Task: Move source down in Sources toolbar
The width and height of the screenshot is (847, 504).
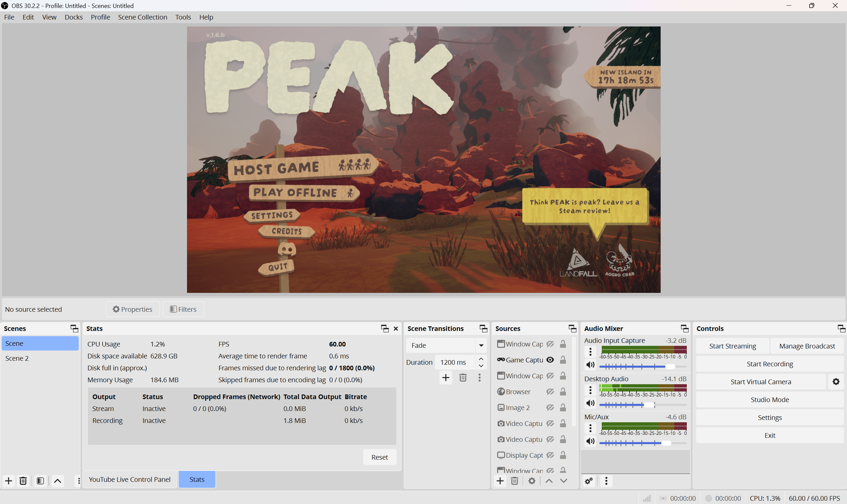Action: pyautogui.click(x=564, y=481)
